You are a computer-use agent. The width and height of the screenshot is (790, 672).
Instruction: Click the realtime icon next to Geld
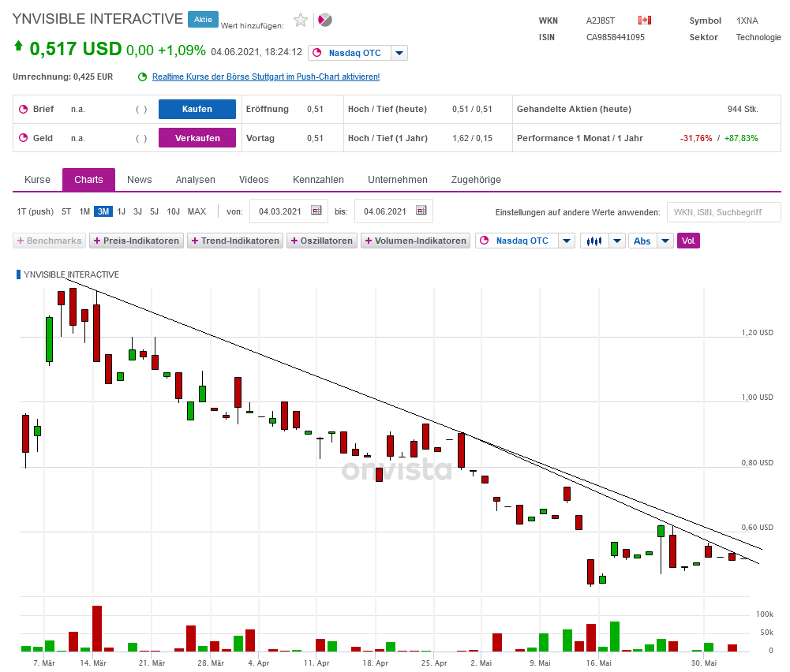coord(23,138)
